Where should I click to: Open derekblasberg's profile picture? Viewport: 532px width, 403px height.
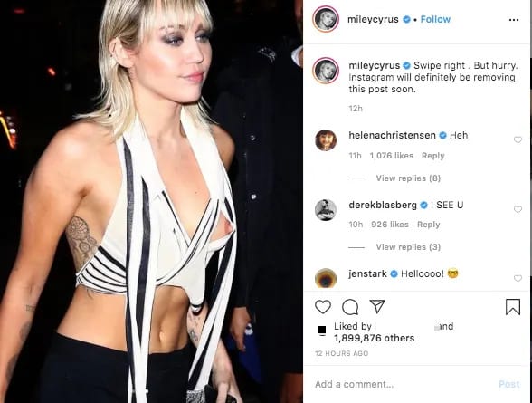click(326, 210)
